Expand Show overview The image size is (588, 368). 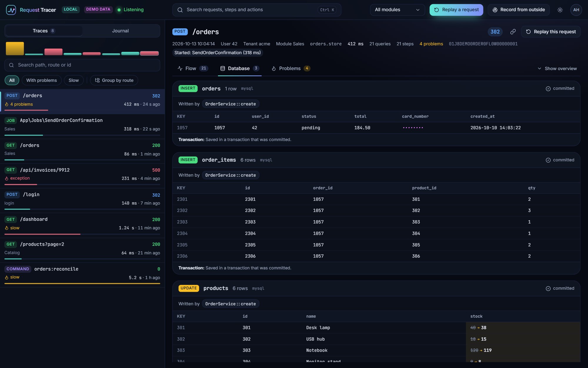click(557, 69)
